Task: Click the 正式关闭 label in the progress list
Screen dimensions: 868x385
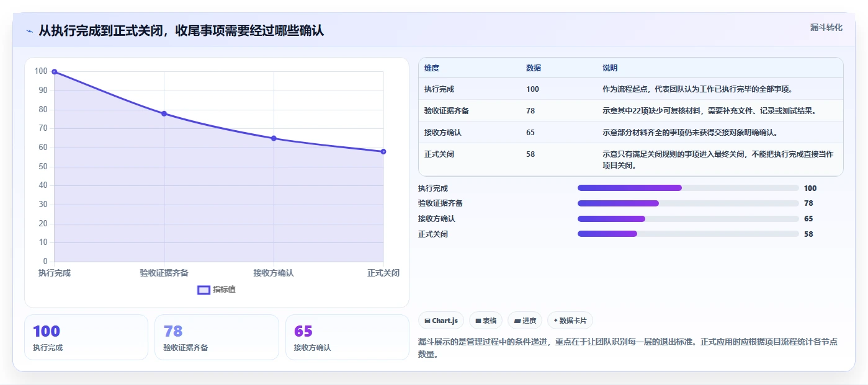Action: [x=433, y=234]
